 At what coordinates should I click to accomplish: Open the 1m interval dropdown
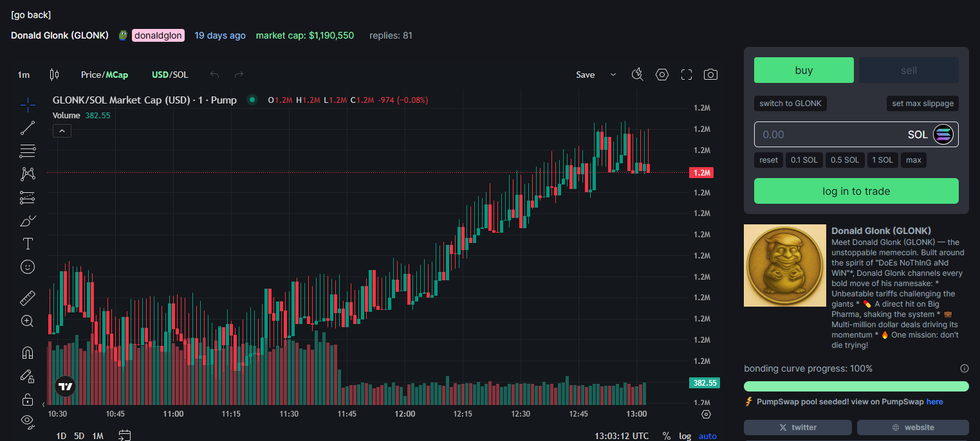(x=24, y=75)
